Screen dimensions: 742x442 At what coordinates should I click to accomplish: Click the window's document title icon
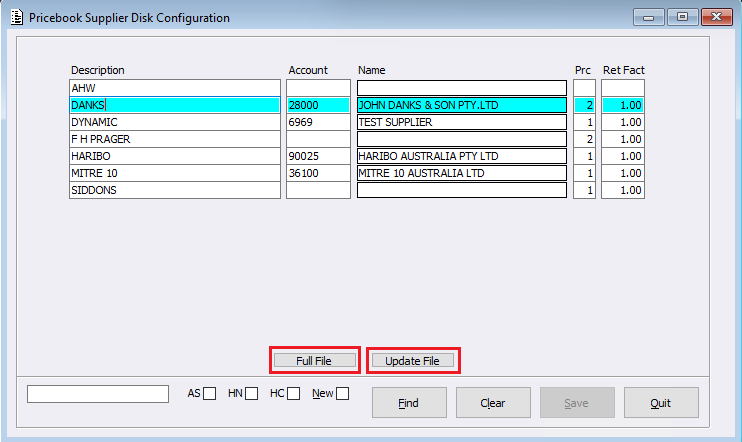pos(17,18)
